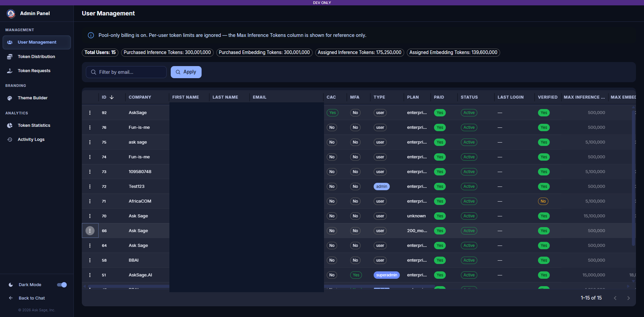Open row actions menu for user 70
Viewport: 644px width, 317px height.
90,216
